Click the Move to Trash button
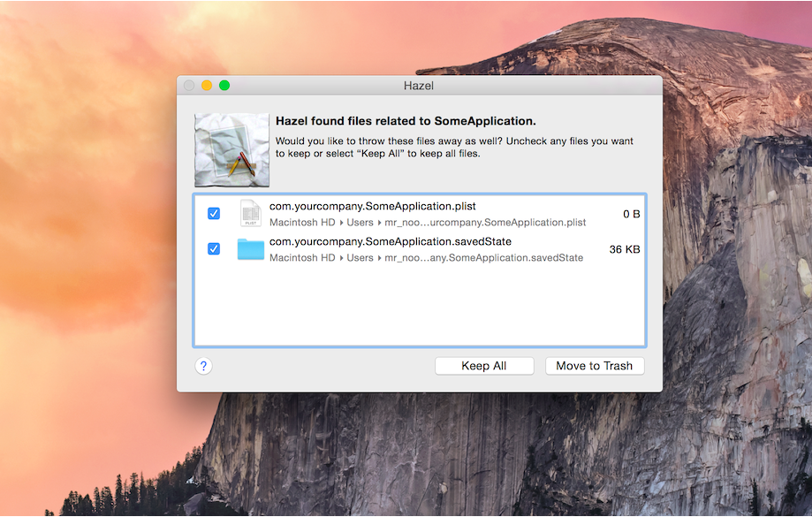812x517 pixels. point(595,366)
